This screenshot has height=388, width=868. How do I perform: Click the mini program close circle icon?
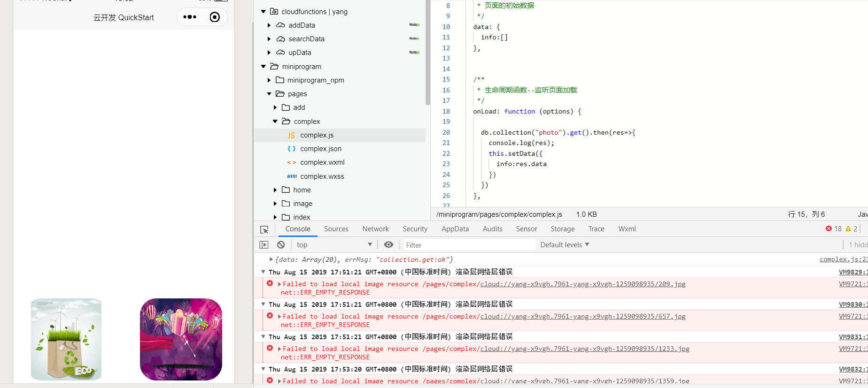215,17
